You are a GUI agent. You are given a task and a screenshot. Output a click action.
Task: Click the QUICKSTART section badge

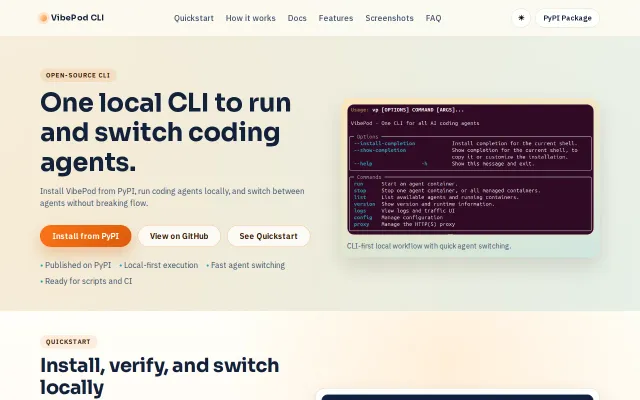click(68, 342)
